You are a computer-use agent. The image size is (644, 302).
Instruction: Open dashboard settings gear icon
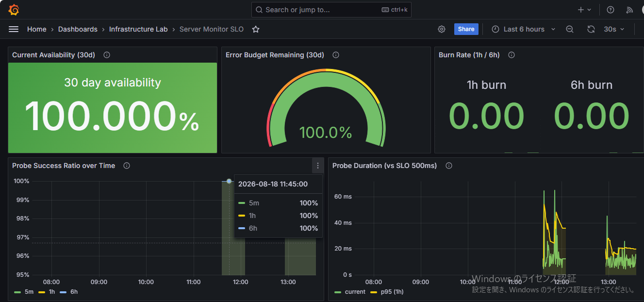[442, 29]
